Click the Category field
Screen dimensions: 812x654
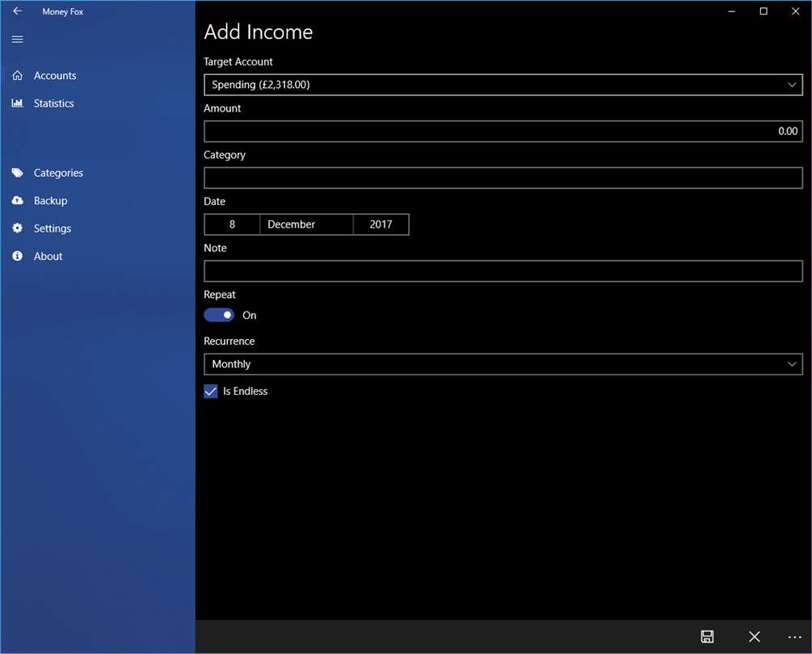[503, 178]
